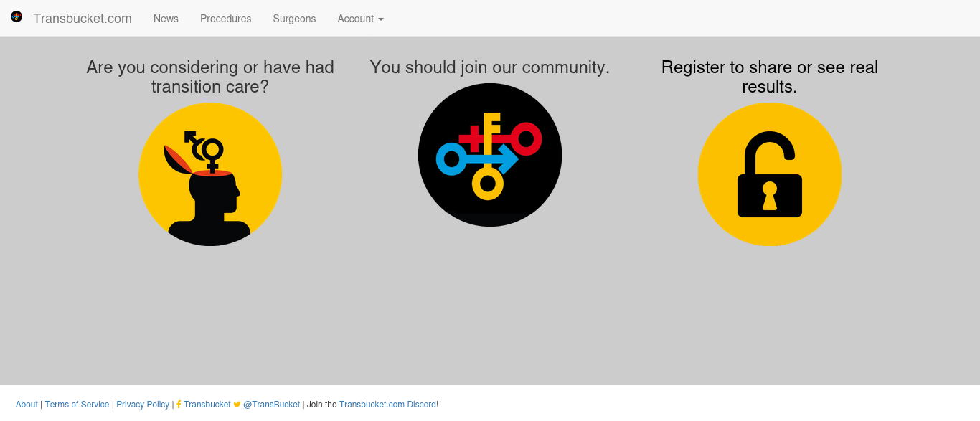980x421 pixels.
Task: Join the Transbucket.com Discord link
Action: click(387, 405)
